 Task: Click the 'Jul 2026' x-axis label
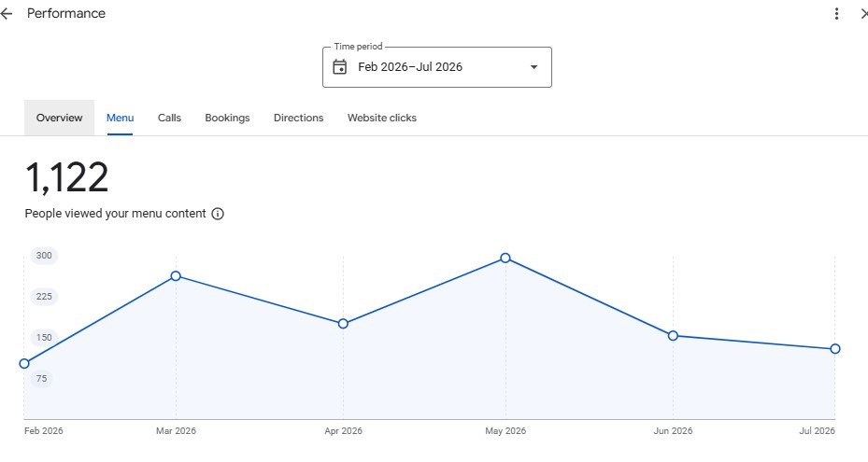(817, 431)
